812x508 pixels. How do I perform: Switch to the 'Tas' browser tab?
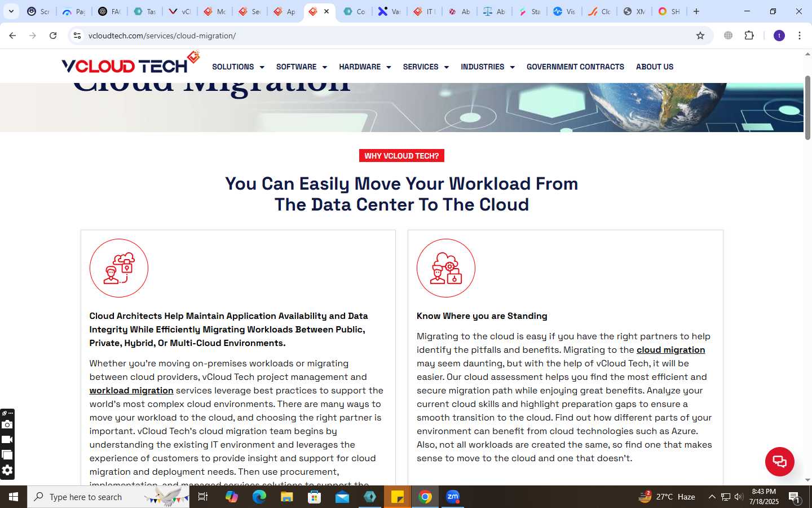point(145,11)
